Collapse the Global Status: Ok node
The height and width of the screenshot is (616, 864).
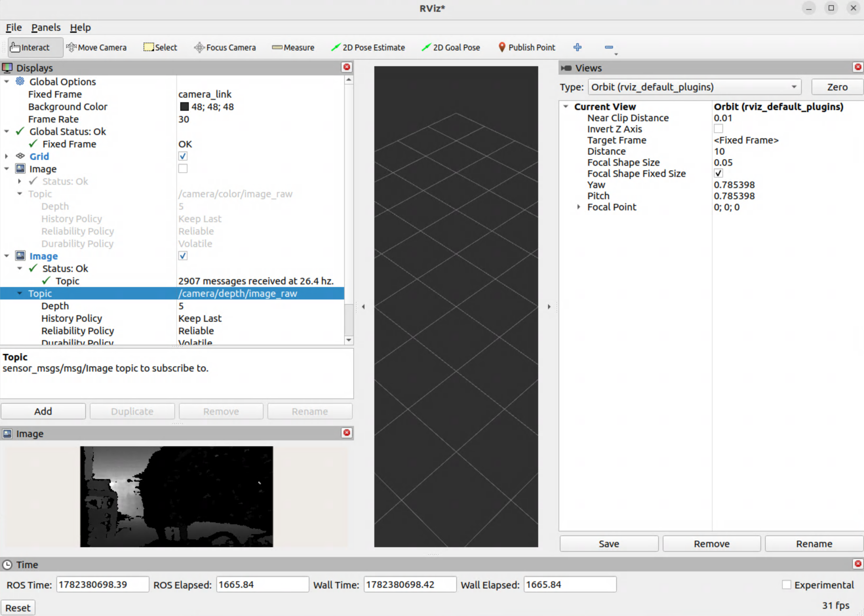(7, 131)
